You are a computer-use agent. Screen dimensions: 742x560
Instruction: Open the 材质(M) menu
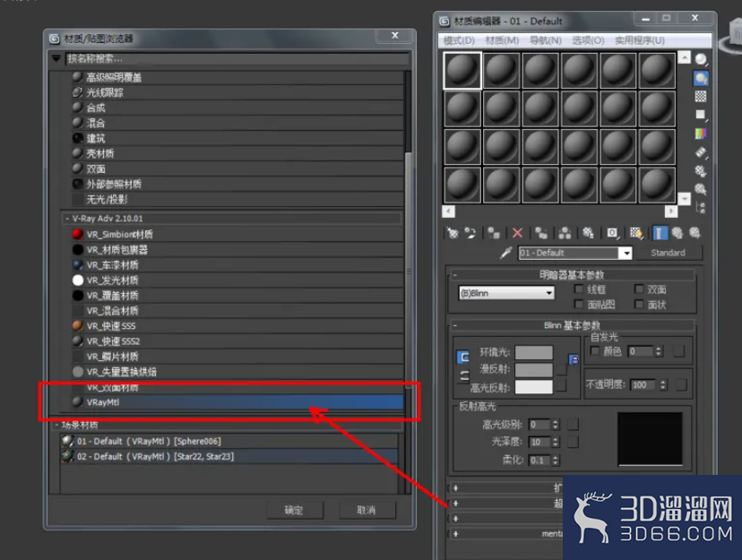(x=502, y=40)
